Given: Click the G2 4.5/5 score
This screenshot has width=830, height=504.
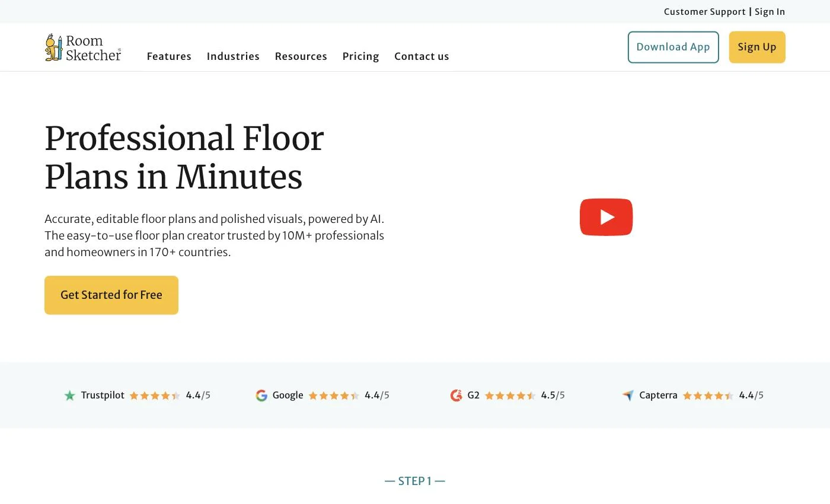Looking at the screenshot, I should click(553, 395).
